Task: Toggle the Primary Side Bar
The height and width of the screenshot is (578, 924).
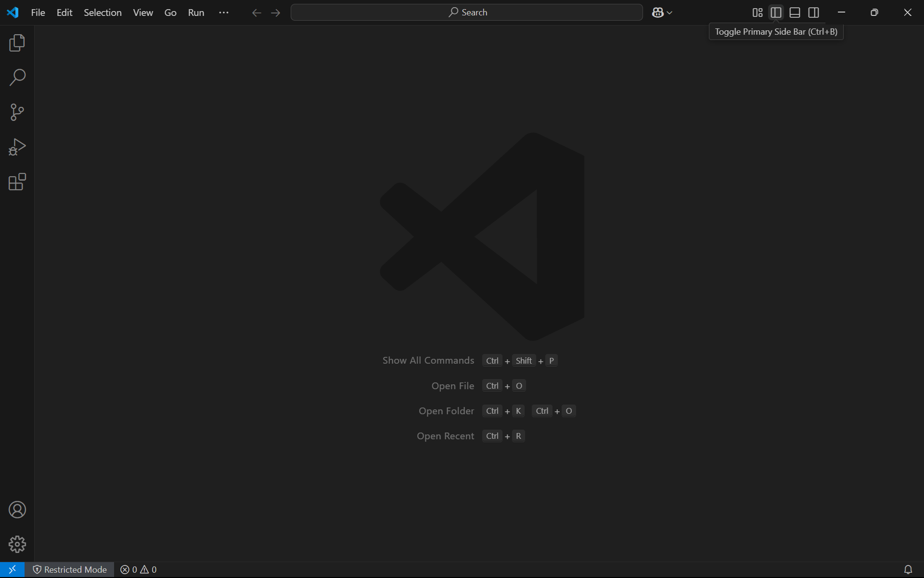Action: tap(776, 13)
